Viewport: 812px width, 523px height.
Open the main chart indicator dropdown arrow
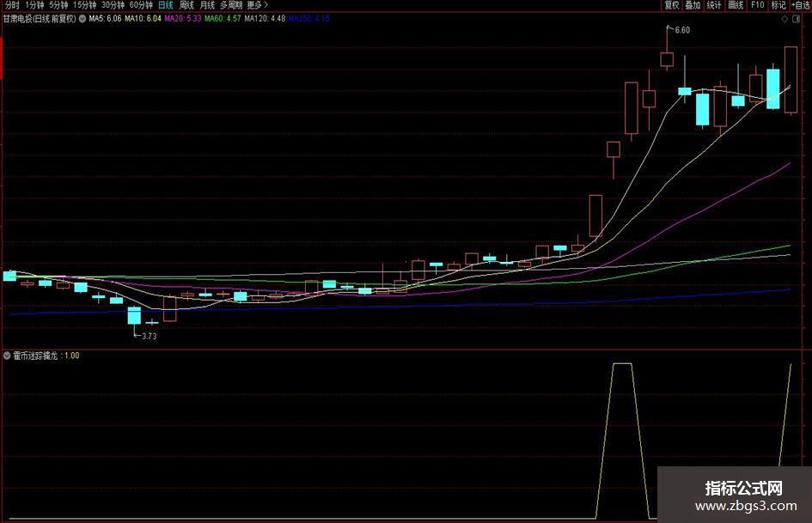pos(82,19)
